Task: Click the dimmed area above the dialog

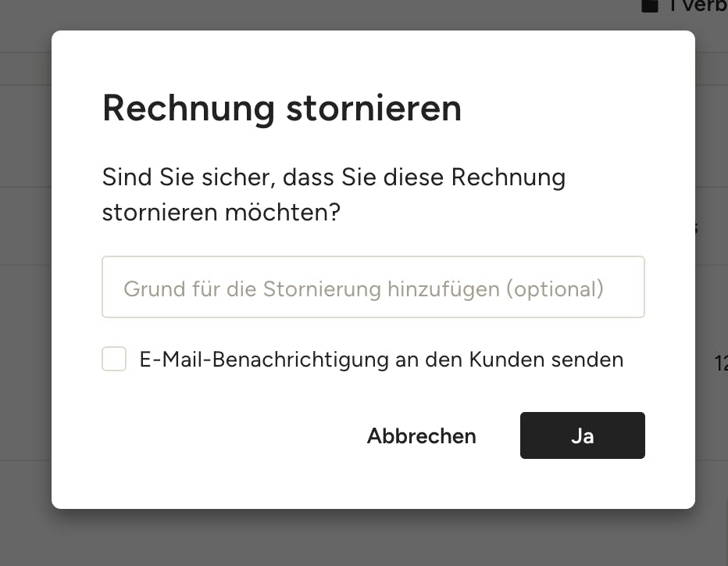Action: point(325,14)
